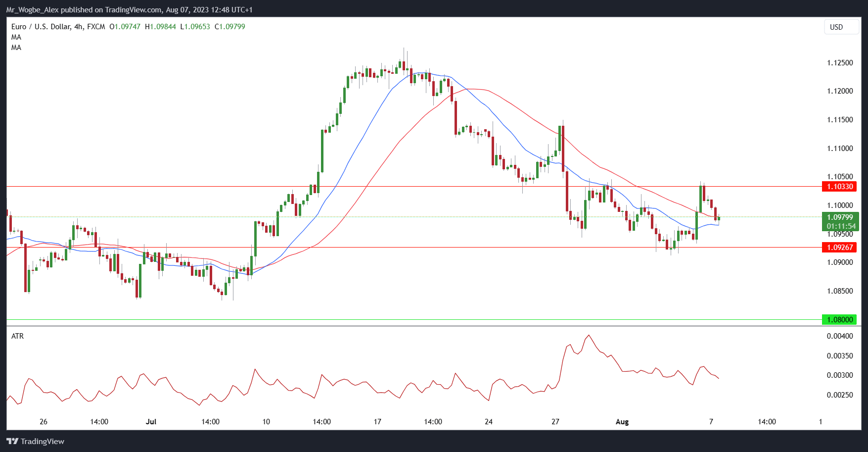Select the first MA indicator label
Viewport: 868px width, 452px height.
(16, 37)
